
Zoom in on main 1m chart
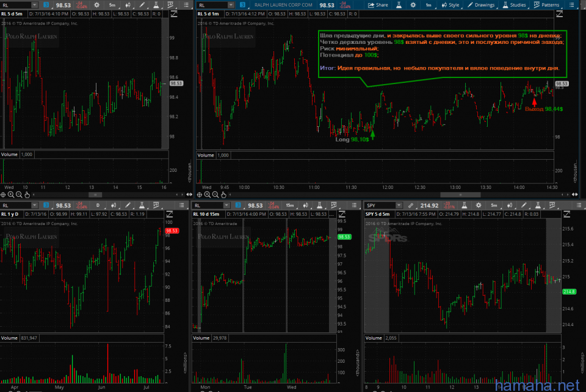coord(208,194)
